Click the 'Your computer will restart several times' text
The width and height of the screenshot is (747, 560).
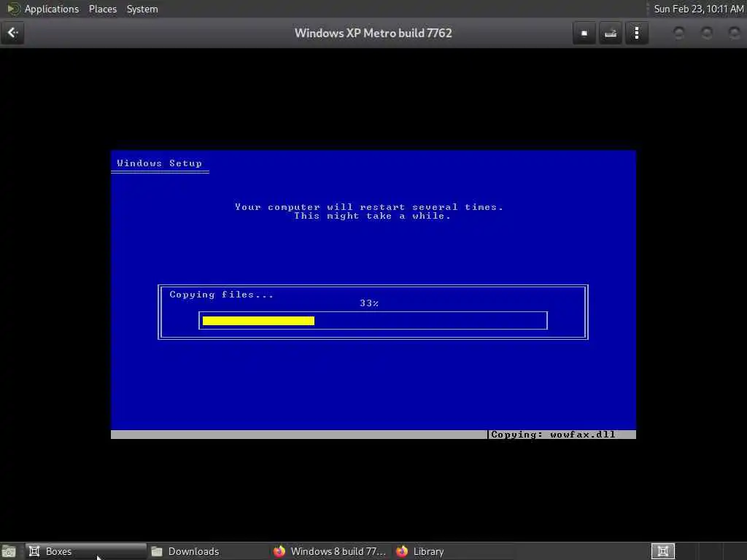tap(368, 206)
